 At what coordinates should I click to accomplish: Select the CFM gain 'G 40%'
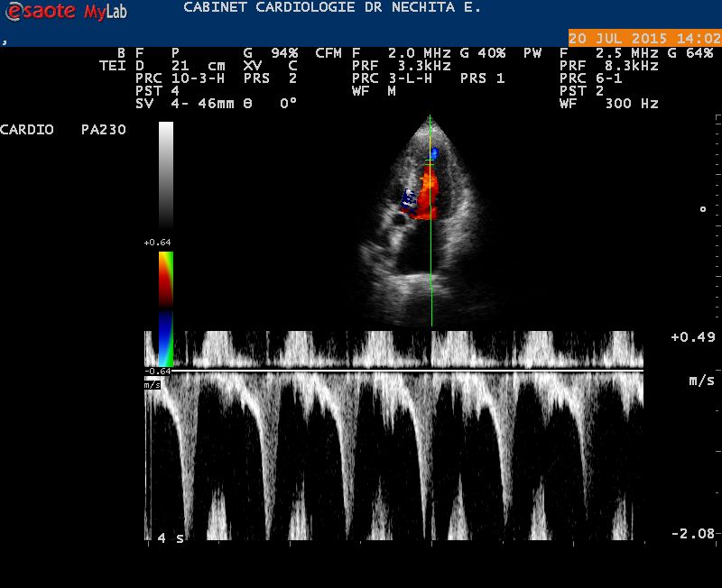(x=483, y=53)
